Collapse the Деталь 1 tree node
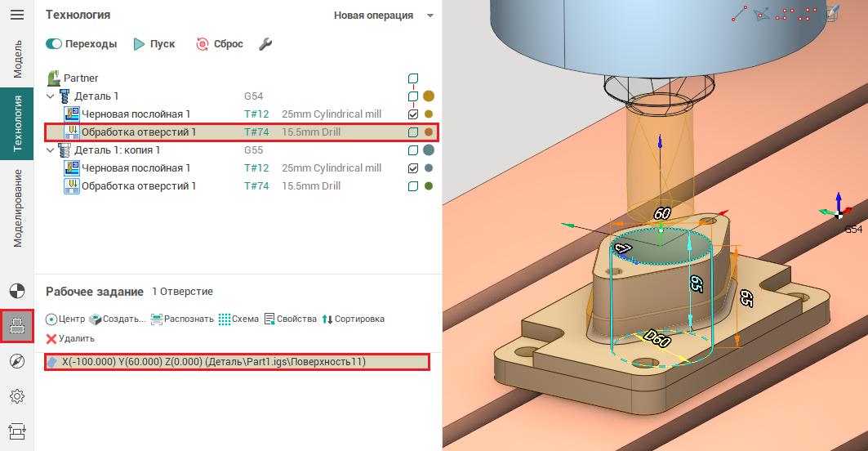Screen dimensions: 868x451 pyautogui.click(x=51, y=96)
